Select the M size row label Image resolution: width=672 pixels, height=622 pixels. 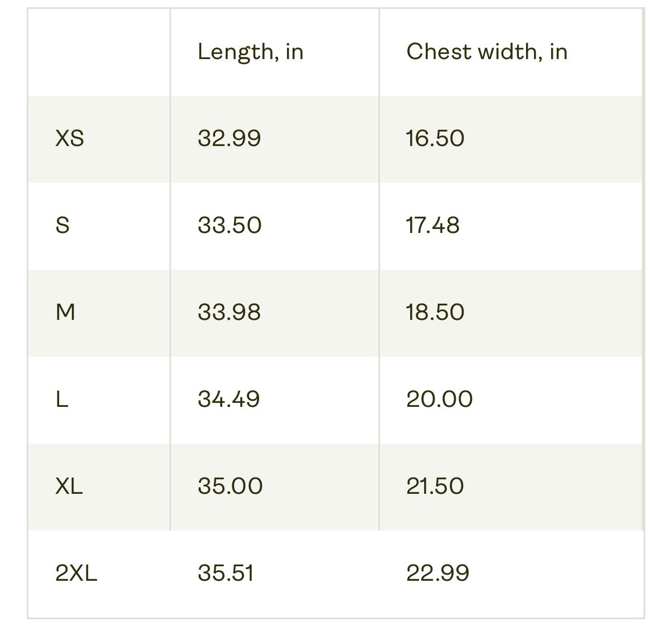pyautogui.click(x=65, y=312)
